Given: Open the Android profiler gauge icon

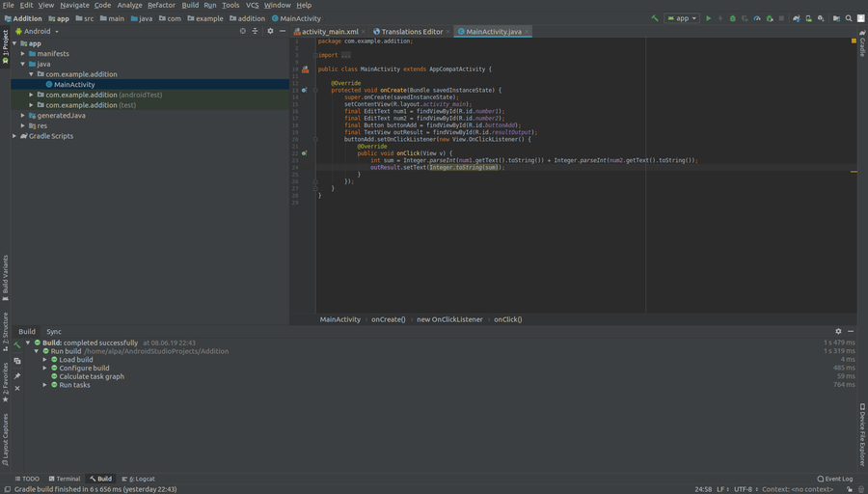Looking at the screenshot, I should 757,18.
